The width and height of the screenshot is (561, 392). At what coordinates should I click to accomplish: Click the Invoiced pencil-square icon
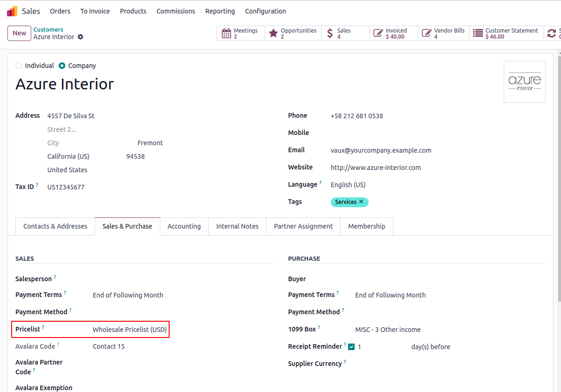(x=378, y=34)
